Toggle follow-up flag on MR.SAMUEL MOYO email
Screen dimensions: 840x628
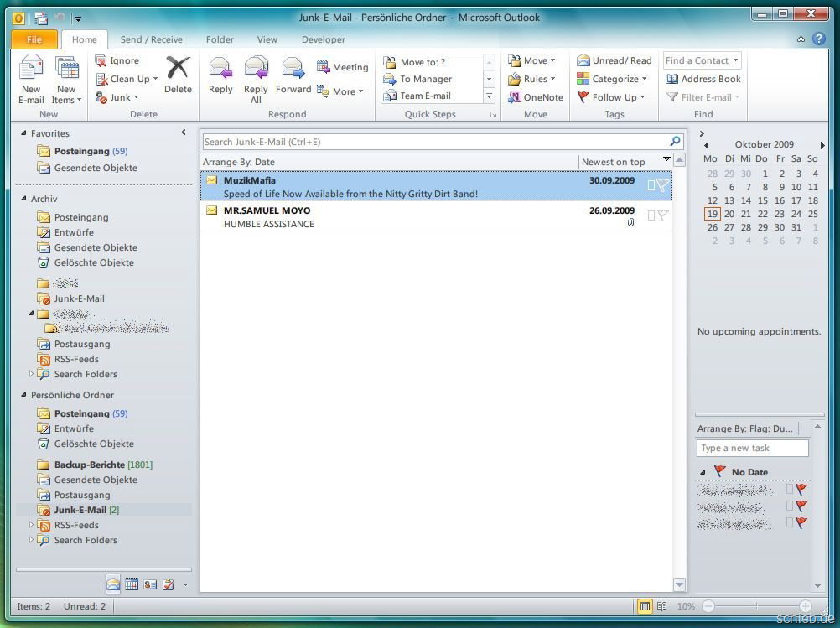(662, 215)
